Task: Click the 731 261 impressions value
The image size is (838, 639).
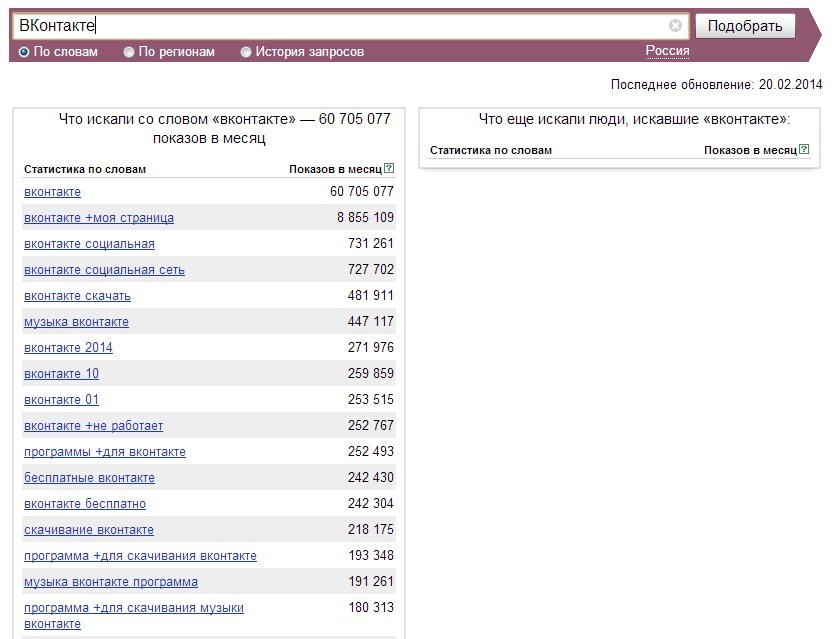Action: (x=370, y=244)
